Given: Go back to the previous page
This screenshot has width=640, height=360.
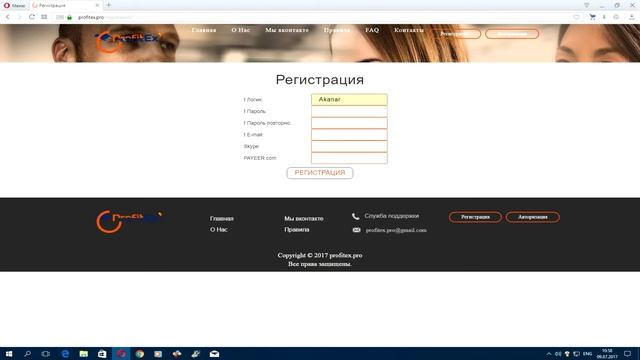Looking at the screenshot, I should (x=8, y=17).
